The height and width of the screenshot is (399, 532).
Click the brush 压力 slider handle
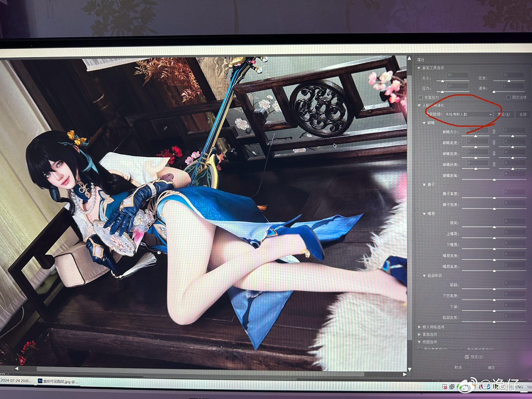(x=442, y=92)
